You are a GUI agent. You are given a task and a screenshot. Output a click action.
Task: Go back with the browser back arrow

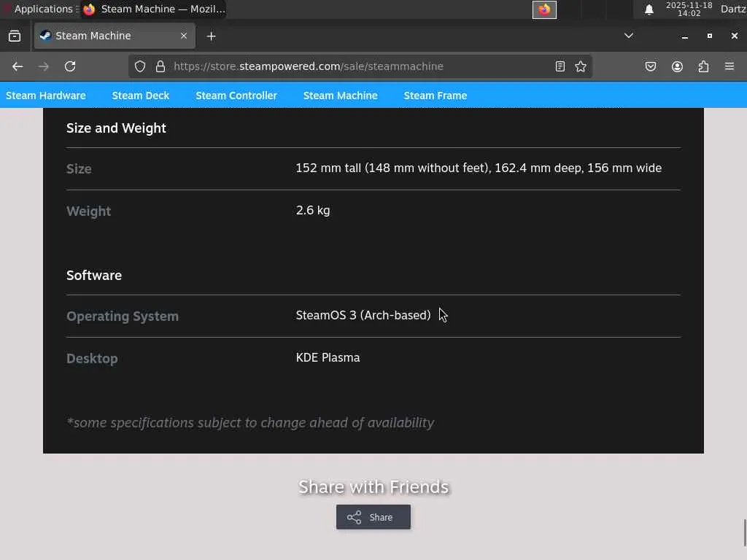click(x=18, y=66)
